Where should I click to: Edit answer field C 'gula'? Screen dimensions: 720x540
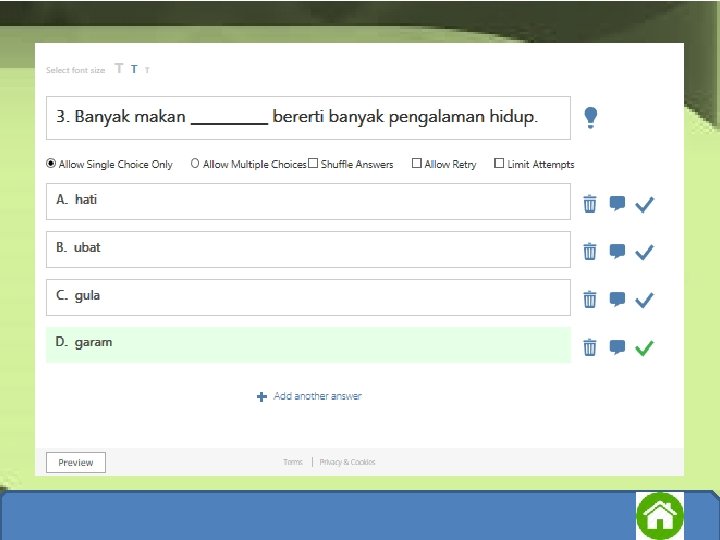pyautogui.click(x=308, y=297)
